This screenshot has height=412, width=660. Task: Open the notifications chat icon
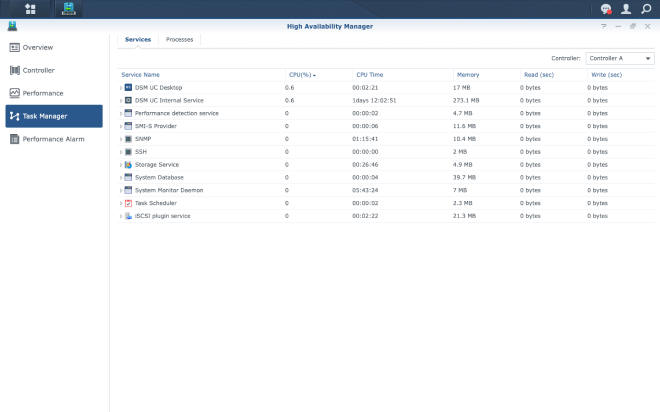click(x=606, y=9)
